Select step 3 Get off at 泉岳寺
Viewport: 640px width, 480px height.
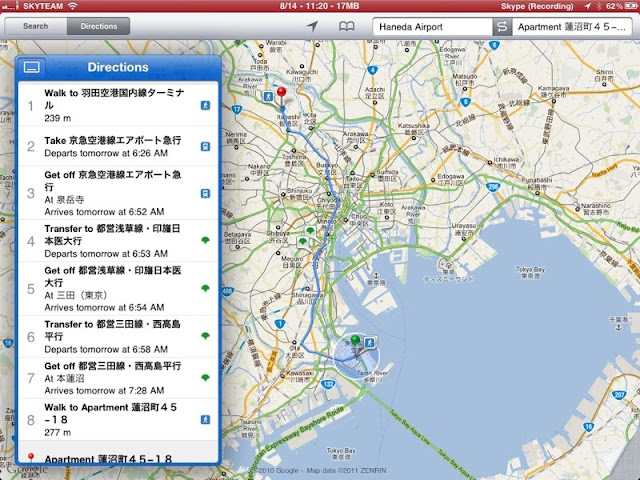coord(118,193)
